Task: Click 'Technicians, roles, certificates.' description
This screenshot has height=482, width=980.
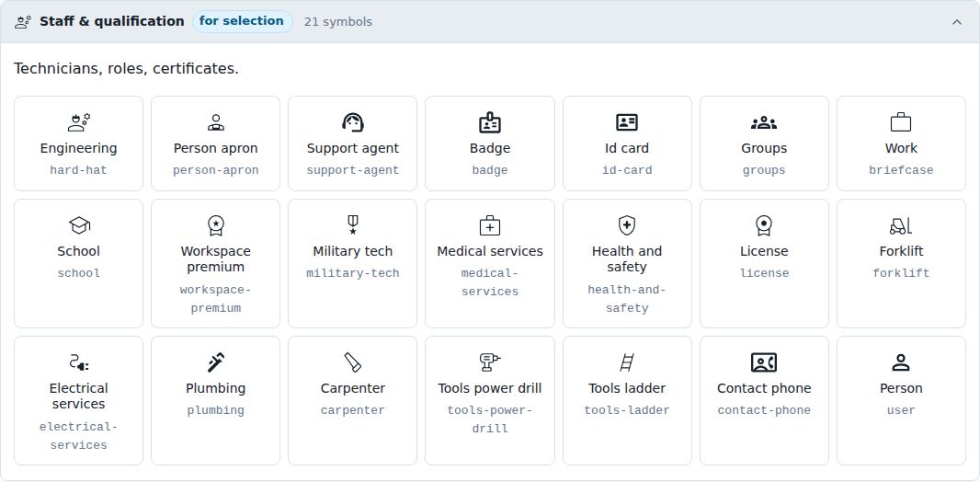Action: coord(126,68)
